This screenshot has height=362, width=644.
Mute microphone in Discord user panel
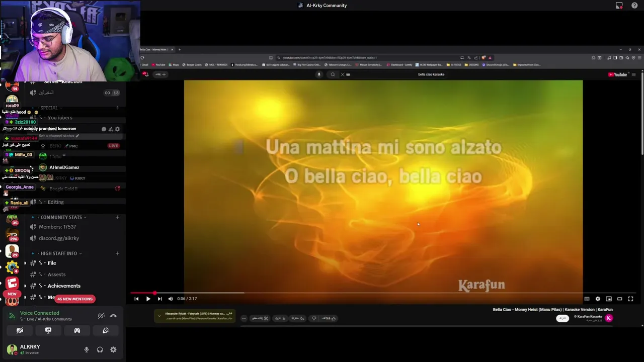click(x=87, y=350)
